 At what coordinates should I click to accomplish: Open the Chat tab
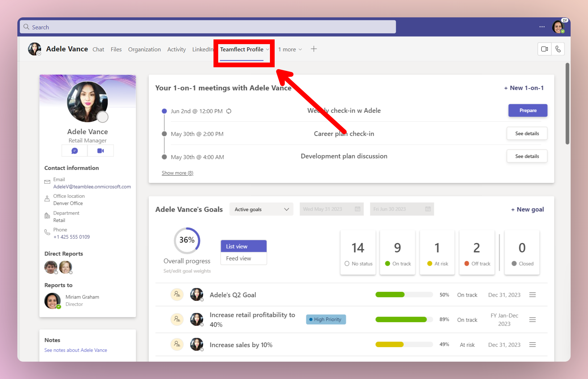click(98, 49)
